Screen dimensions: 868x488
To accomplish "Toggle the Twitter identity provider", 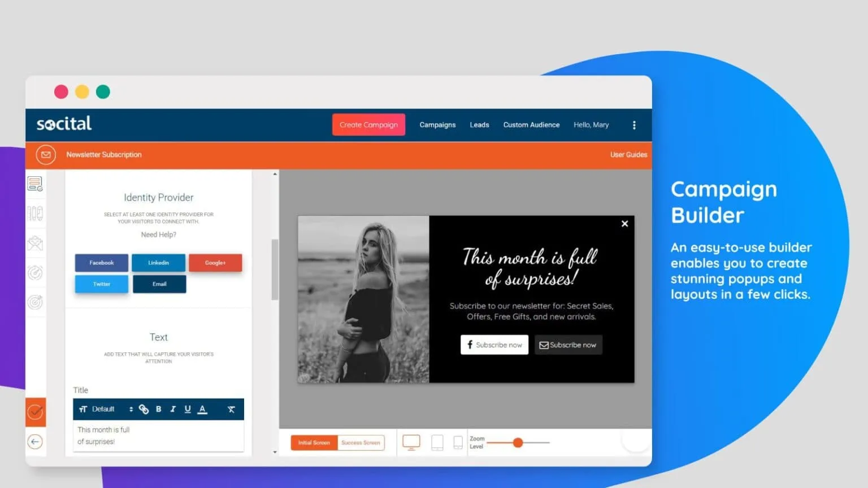I will pyautogui.click(x=102, y=284).
